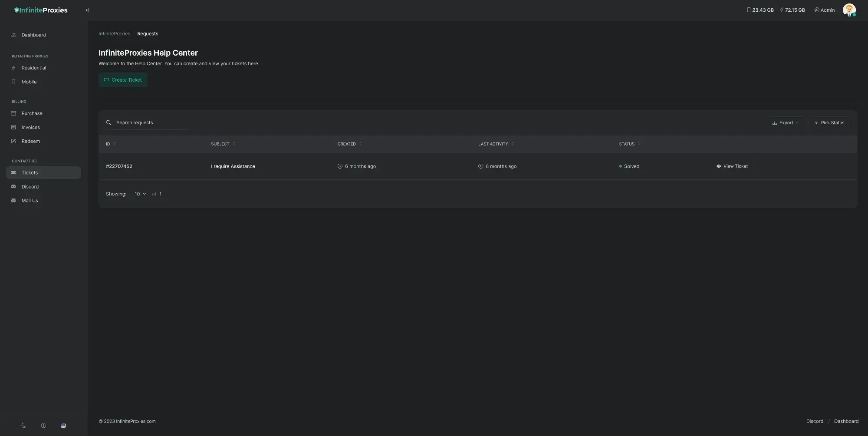The height and width of the screenshot is (436, 868).
Task: Expand the Export dropdown
Action: 785,123
